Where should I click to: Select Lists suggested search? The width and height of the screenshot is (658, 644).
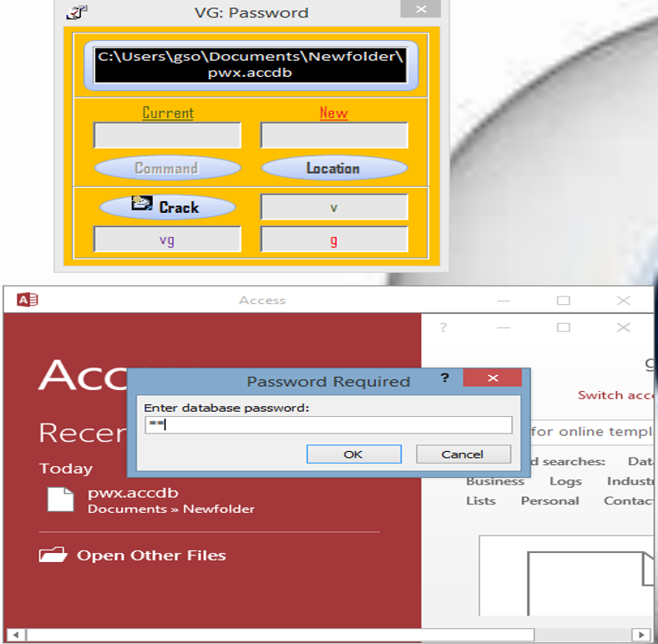pos(481,501)
